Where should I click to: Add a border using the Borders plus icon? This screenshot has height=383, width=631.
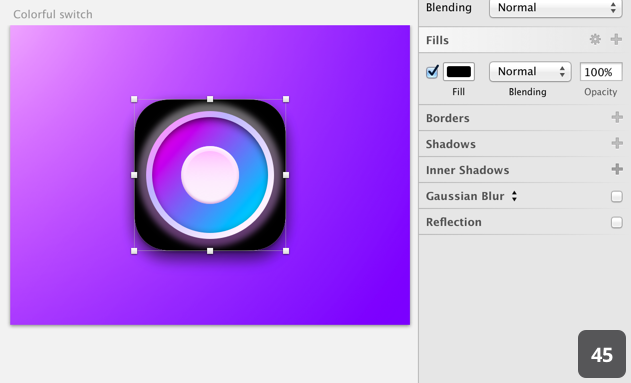(617, 117)
